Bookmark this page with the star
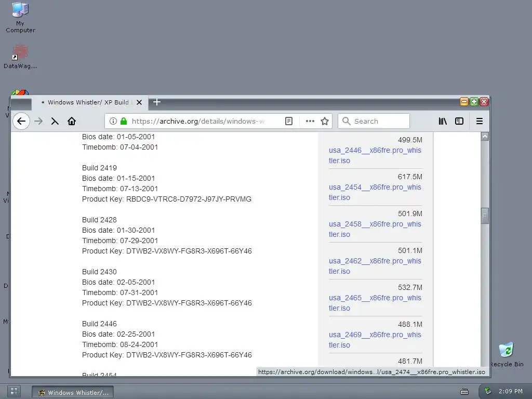The width and height of the screenshot is (532, 399). (325, 121)
